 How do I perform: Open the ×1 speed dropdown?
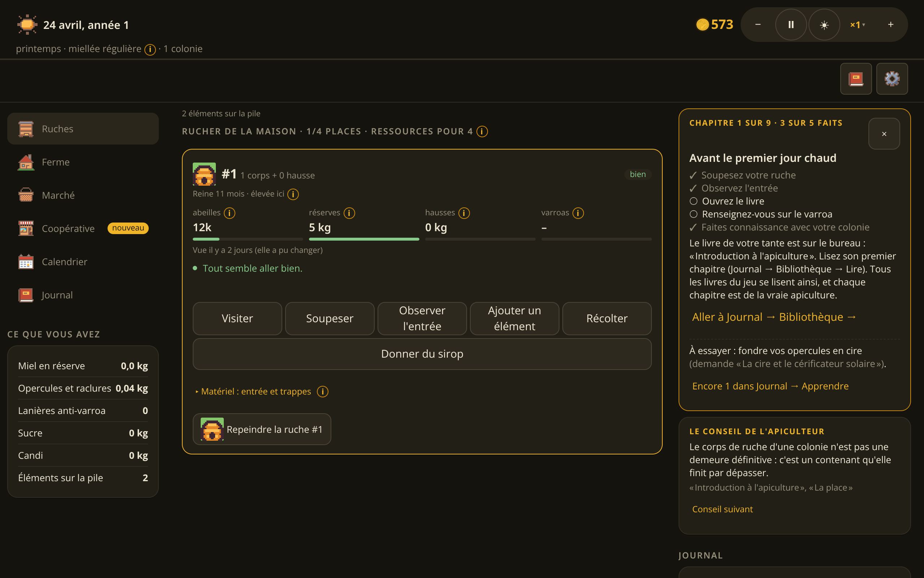point(857,25)
